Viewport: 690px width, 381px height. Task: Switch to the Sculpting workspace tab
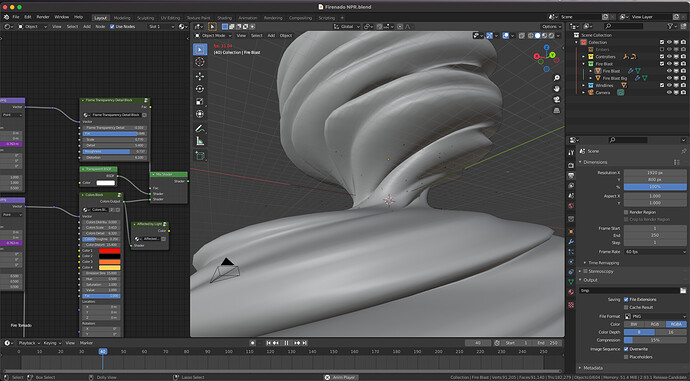click(x=145, y=18)
